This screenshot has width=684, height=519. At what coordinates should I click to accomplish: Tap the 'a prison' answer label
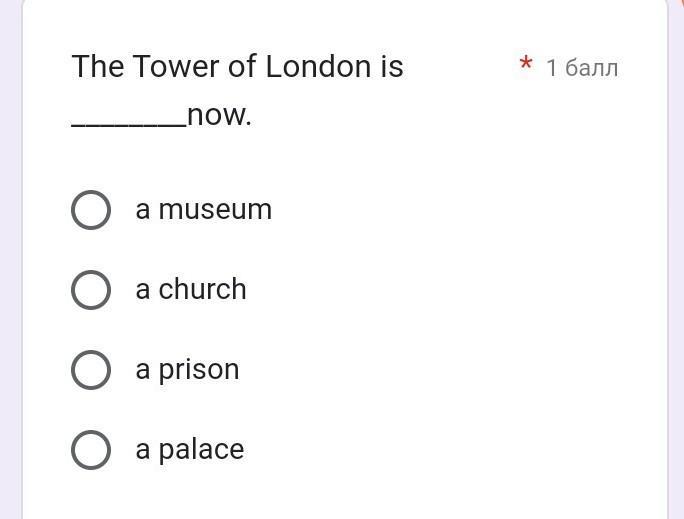coord(187,370)
